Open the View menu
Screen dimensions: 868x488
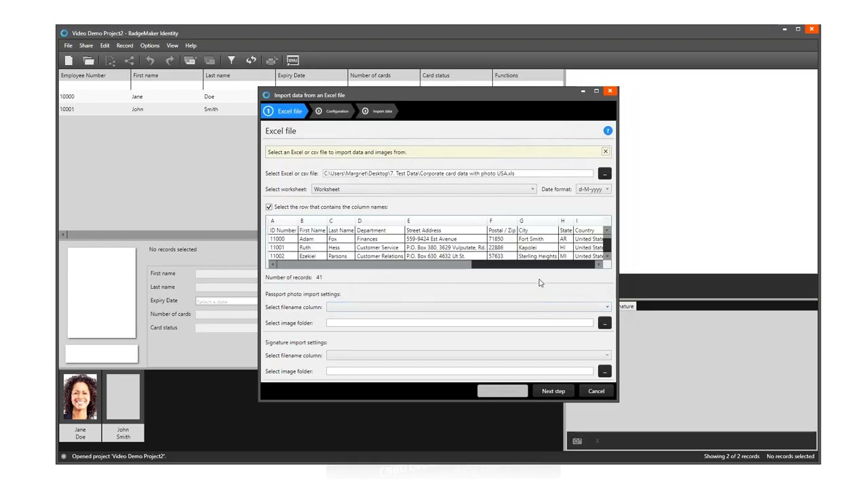tap(172, 45)
